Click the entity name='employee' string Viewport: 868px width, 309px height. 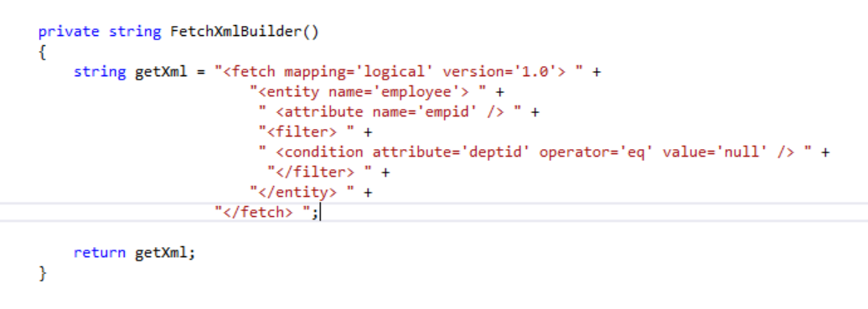point(368,92)
